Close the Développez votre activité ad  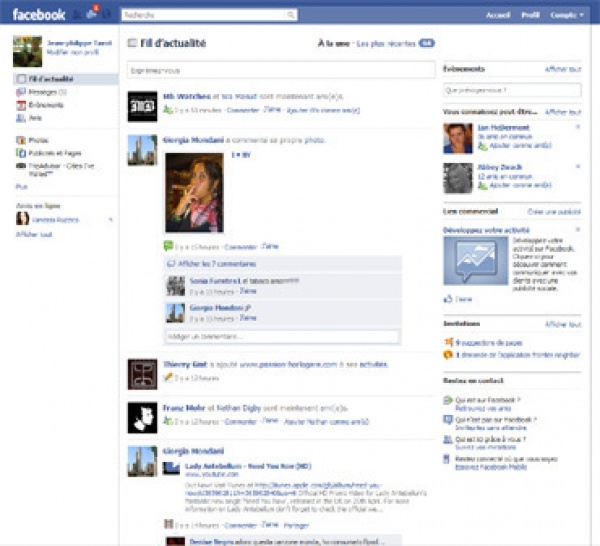click(x=578, y=230)
